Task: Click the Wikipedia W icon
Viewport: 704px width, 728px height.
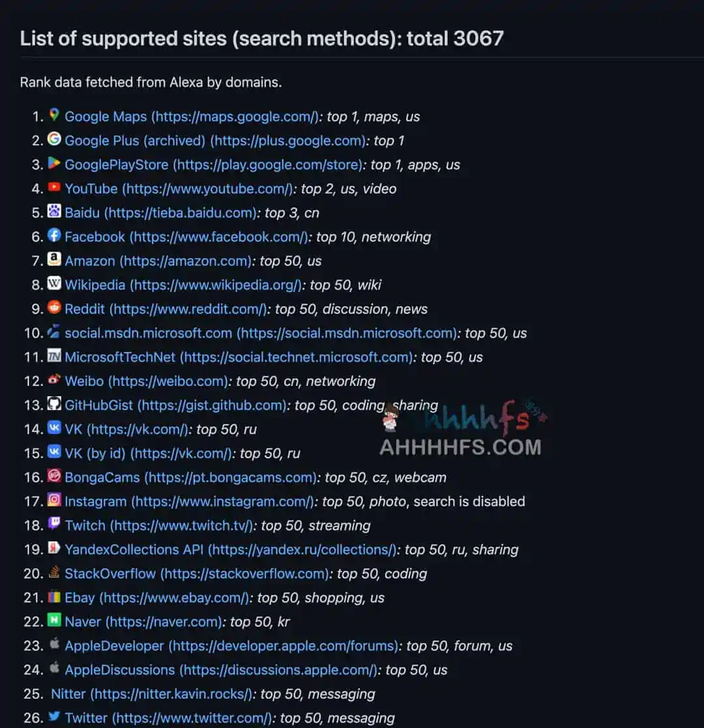Action: coord(54,284)
